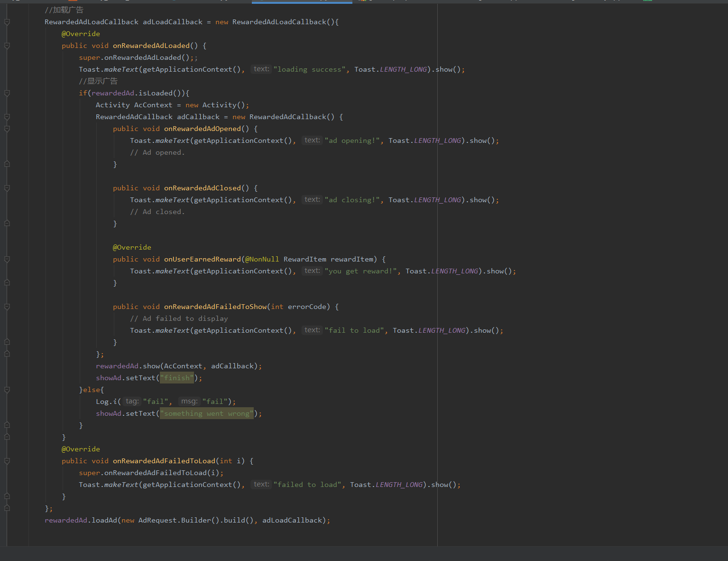Click the super.onRewardedAdFailedToLoad(i) call
728x561 pixels.
151,473
